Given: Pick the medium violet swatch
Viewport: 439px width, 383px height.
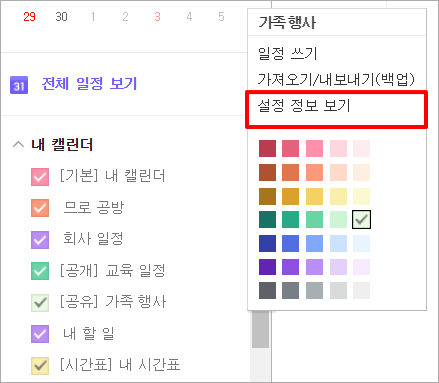Looking at the screenshot, I should [x=290, y=267].
